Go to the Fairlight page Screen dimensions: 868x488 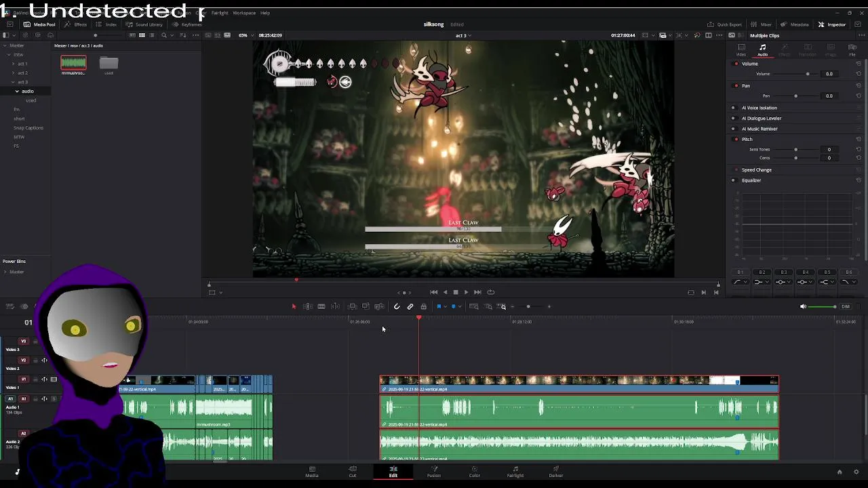(x=515, y=472)
